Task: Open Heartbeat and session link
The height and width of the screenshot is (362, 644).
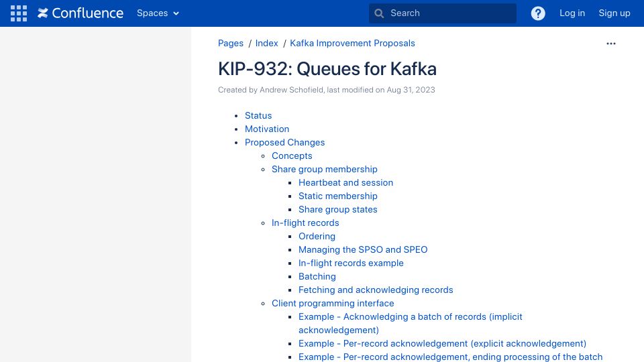Action: tap(346, 182)
